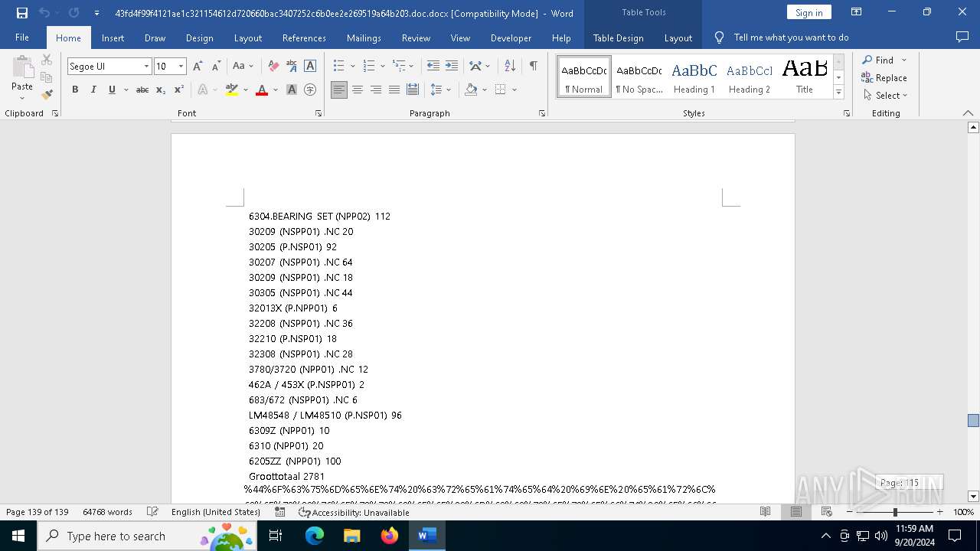Viewport: 980px width, 551px height.
Task: Switch to the Design tab
Action: pyautogui.click(x=199, y=37)
